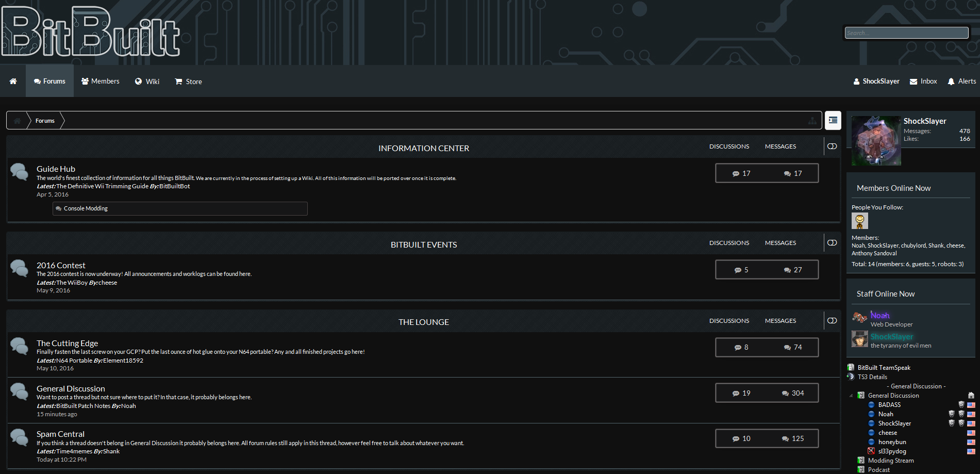This screenshot has width=980, height=474.
Task: Open the 2016 Contest forum
Action: click(61, 265)
